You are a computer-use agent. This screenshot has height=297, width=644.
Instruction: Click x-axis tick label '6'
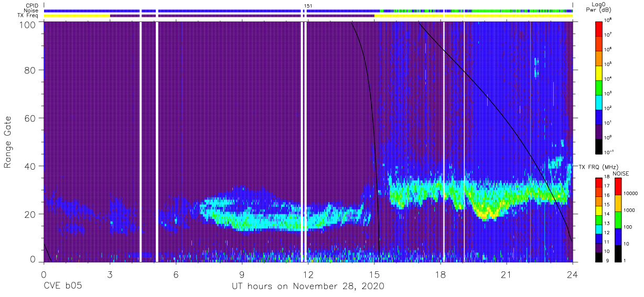[176, 274]
